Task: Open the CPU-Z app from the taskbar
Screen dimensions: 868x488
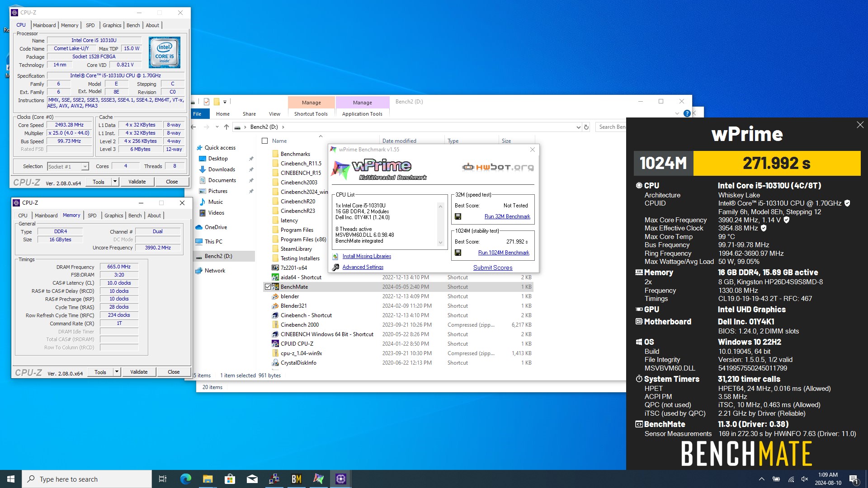Action: pos(341,479)
